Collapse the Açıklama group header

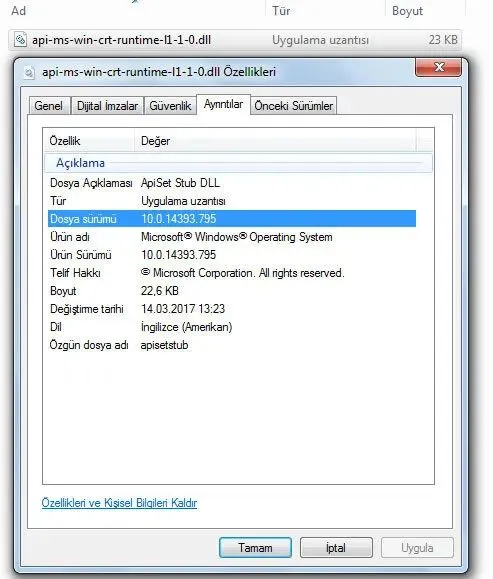click(x=238, y=163)
